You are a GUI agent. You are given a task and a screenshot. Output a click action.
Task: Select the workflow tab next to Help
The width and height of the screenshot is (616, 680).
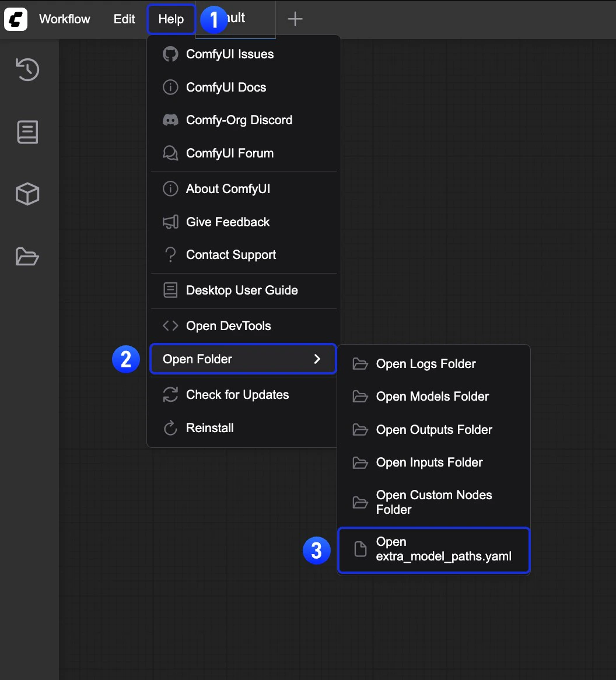236,19
